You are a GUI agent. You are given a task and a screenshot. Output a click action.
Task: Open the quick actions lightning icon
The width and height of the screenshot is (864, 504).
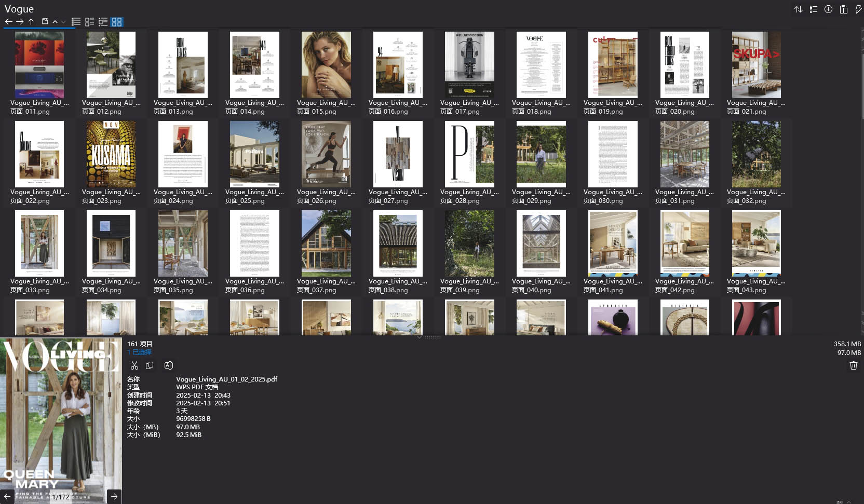(858, 9)
